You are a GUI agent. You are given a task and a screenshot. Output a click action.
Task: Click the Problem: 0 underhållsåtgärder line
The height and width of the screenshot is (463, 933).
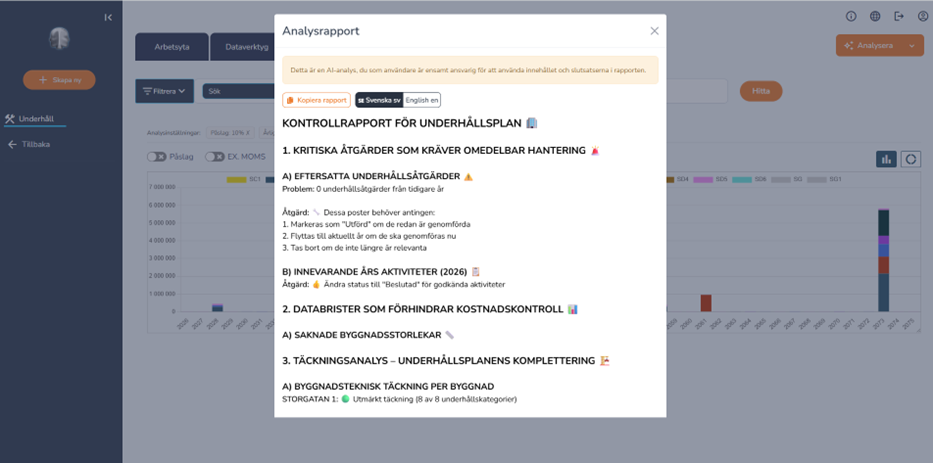pos(363,189)
